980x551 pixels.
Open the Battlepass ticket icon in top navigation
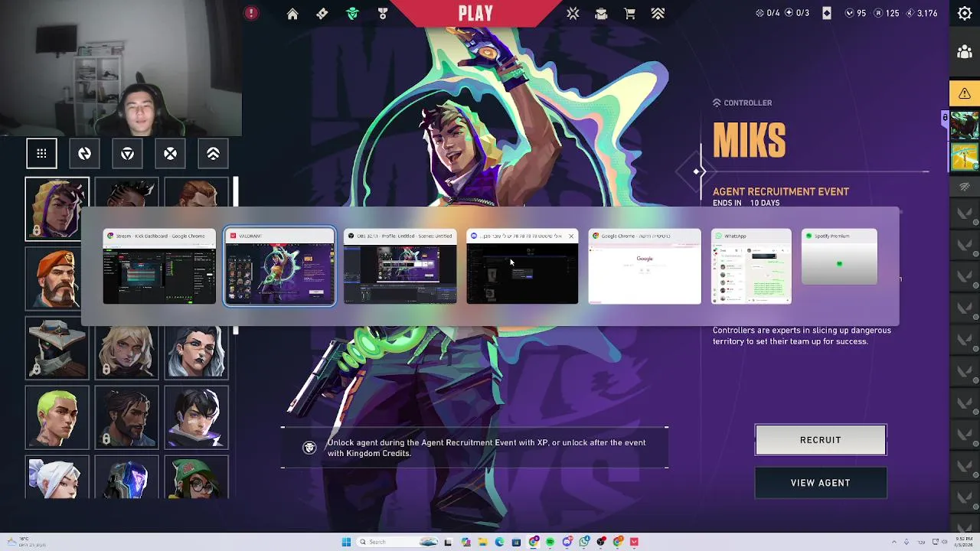(x=322, y=14)
